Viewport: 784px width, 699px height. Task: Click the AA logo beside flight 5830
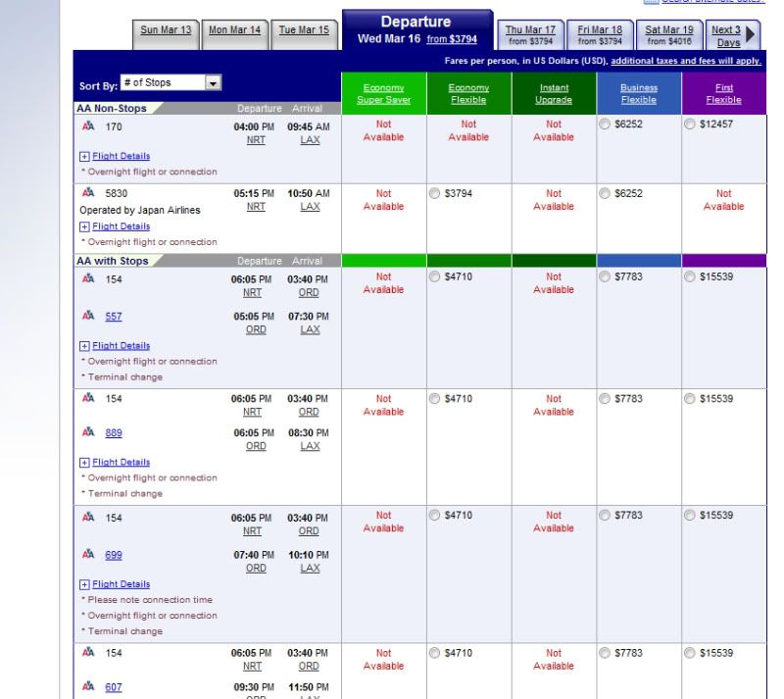(88, 194)
